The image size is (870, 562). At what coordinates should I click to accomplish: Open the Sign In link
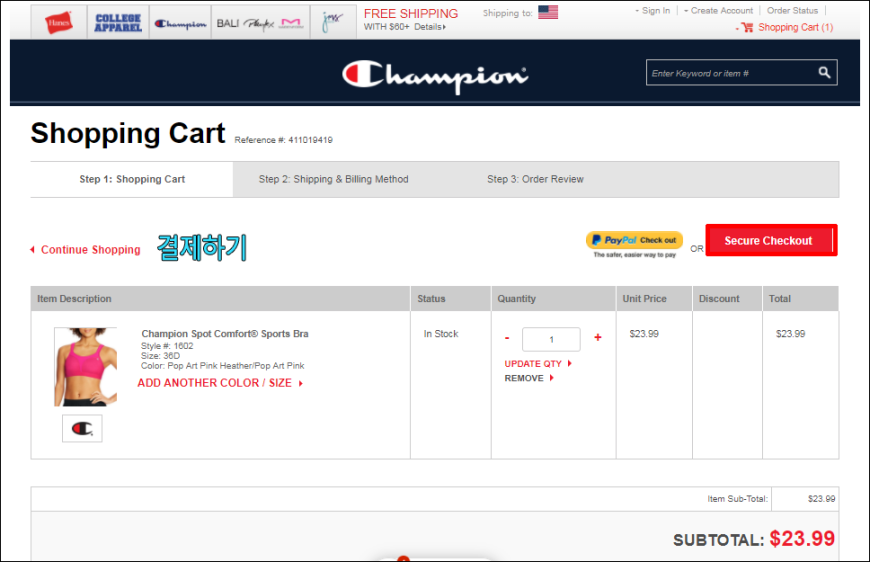pyautogui.click(x=656, y=11)
